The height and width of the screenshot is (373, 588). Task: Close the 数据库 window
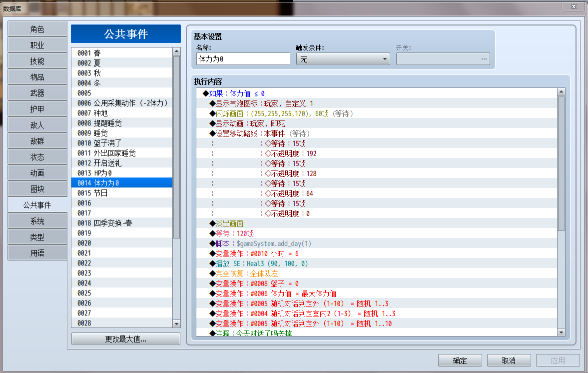click(574, 6)
